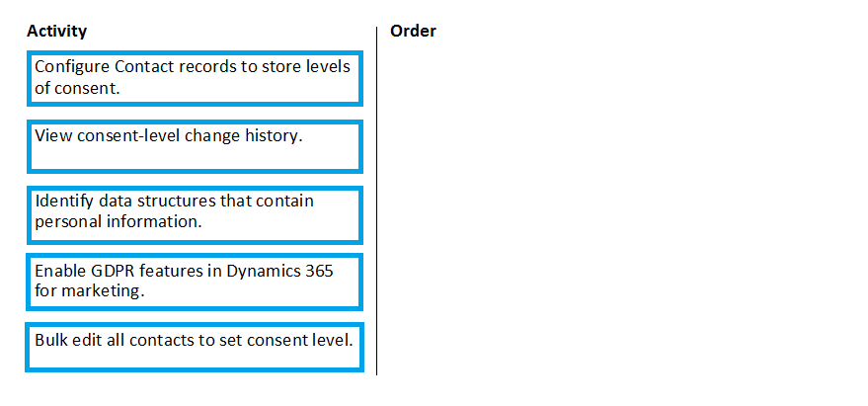Select the 'Configure Contact records' activity box
868x406 pixels.
pyautogui.click(x=194, y=78)
